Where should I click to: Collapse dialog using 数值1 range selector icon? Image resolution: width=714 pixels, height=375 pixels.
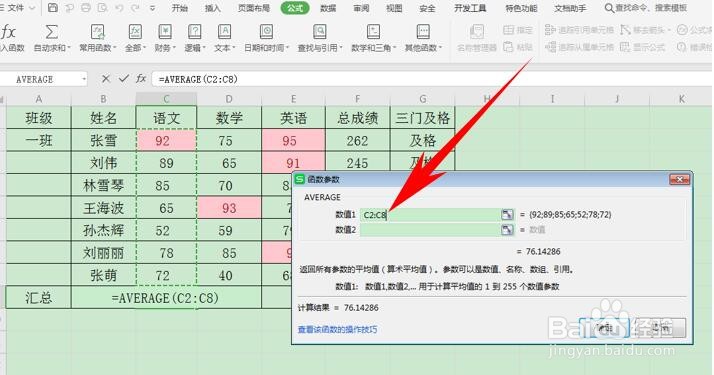click(x=507, y=214)
